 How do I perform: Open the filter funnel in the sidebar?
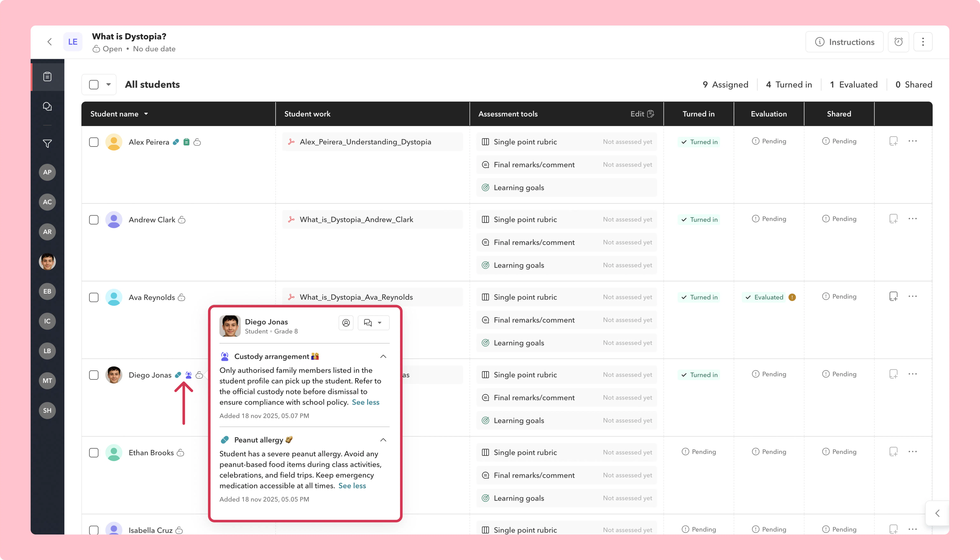click(x=47, y=144)
